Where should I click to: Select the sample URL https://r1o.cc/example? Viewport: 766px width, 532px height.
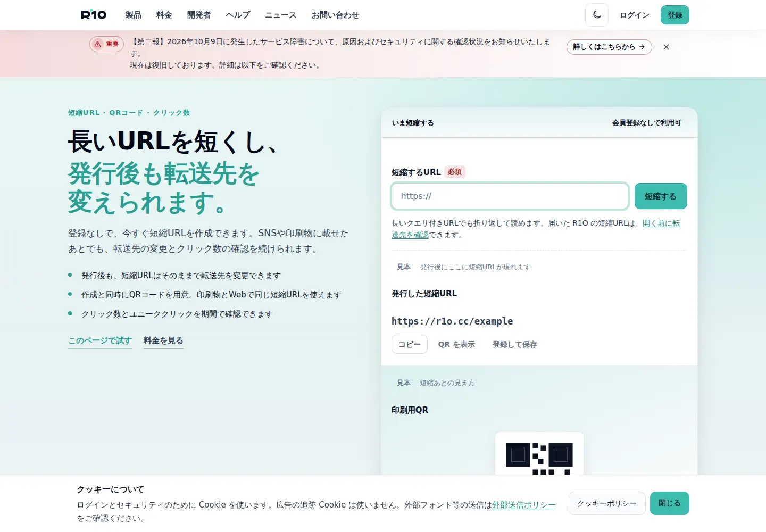[452, 321]
